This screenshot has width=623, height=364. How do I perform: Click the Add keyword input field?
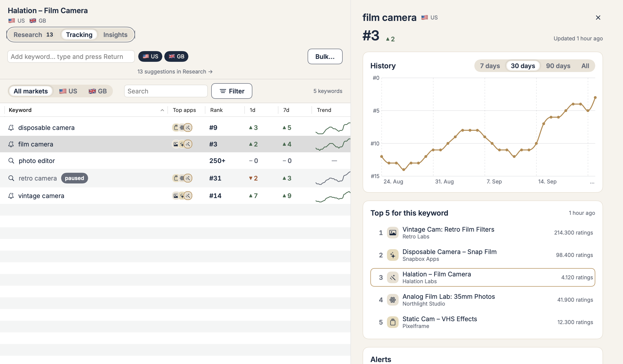(x=71, y=57)
